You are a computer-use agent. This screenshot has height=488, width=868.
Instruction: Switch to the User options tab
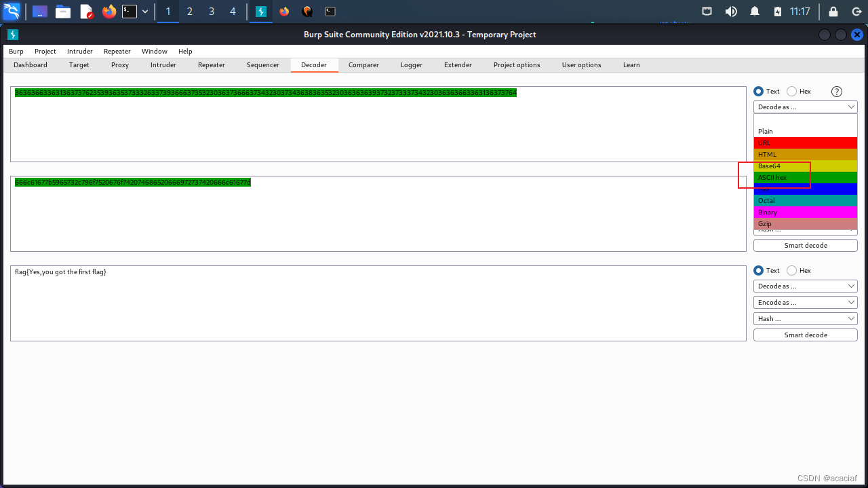(581, 65)
